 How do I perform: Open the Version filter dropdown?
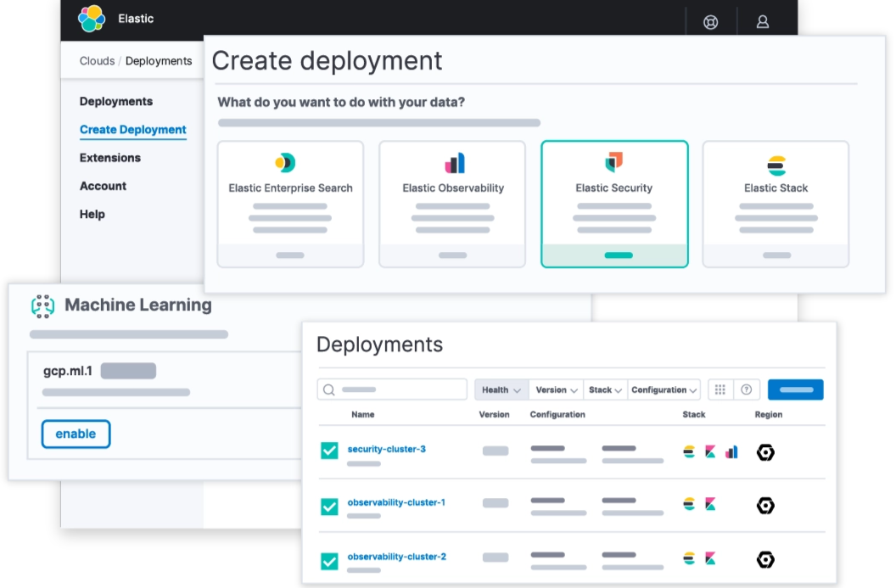(x=557, y=389)
